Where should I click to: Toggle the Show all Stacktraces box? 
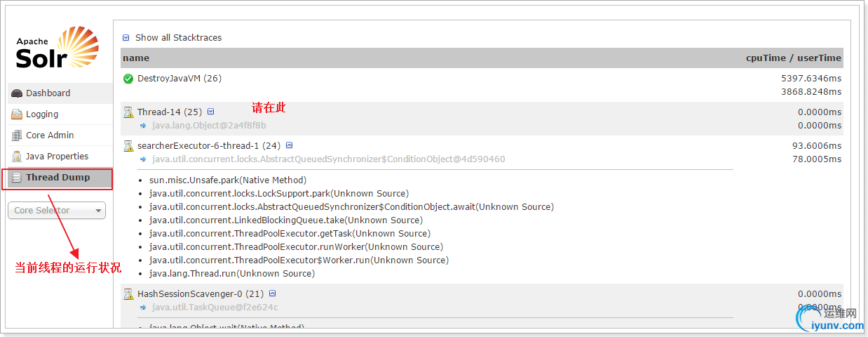pos(126,38)
